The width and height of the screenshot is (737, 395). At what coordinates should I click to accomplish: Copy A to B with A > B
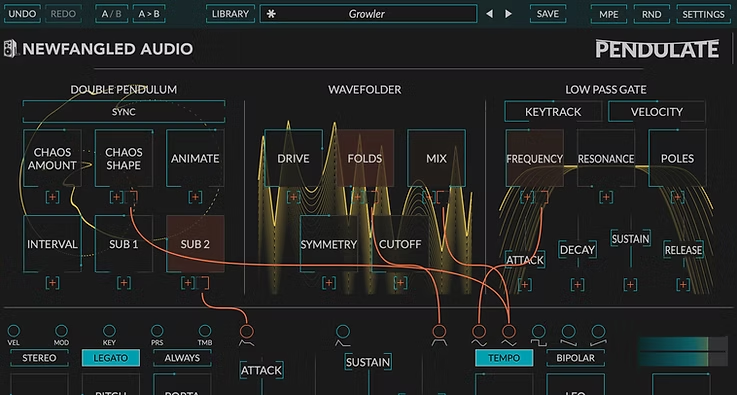149,14
